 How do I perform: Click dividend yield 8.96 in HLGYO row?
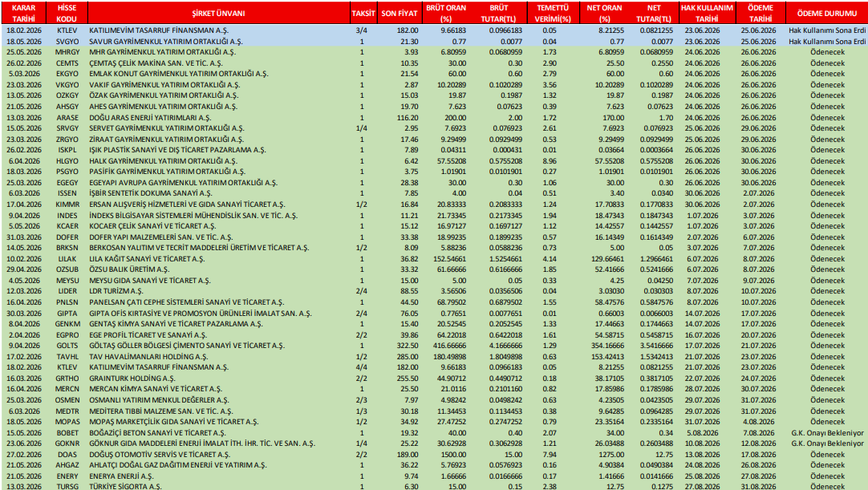point(550,161)
